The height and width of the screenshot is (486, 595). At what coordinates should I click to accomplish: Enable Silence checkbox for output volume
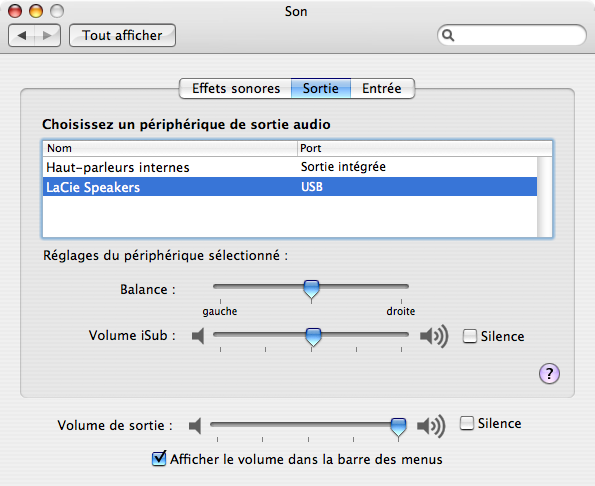coord(467,423)
